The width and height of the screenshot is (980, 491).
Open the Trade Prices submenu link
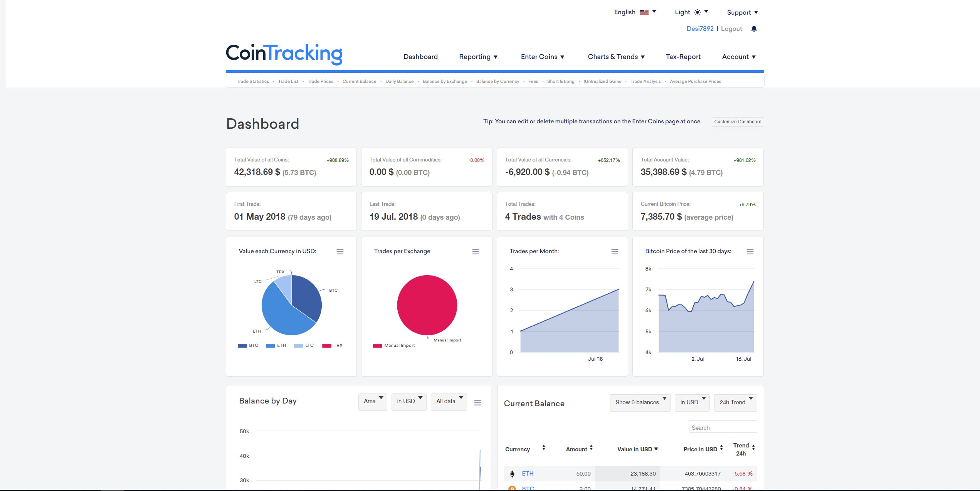coord(320,81)
